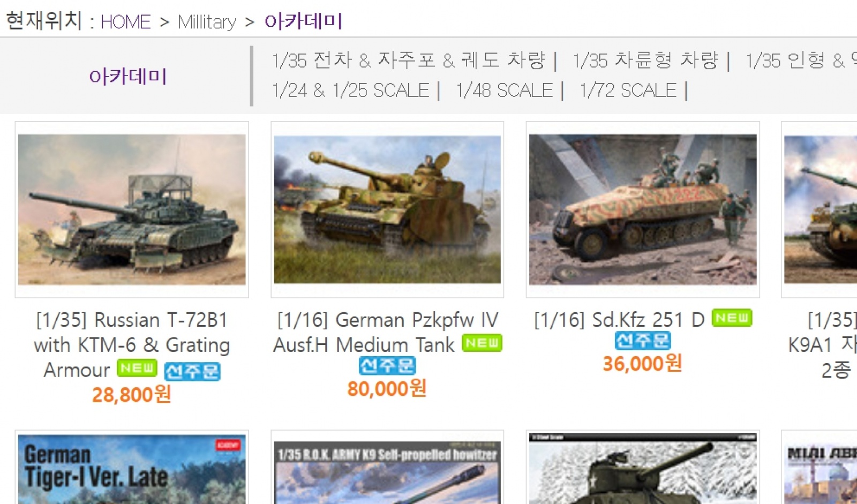Open Sd.Kfz 251 D halftrack image
Viewport: 857px width, 504px height.
[x=643, y=209]
